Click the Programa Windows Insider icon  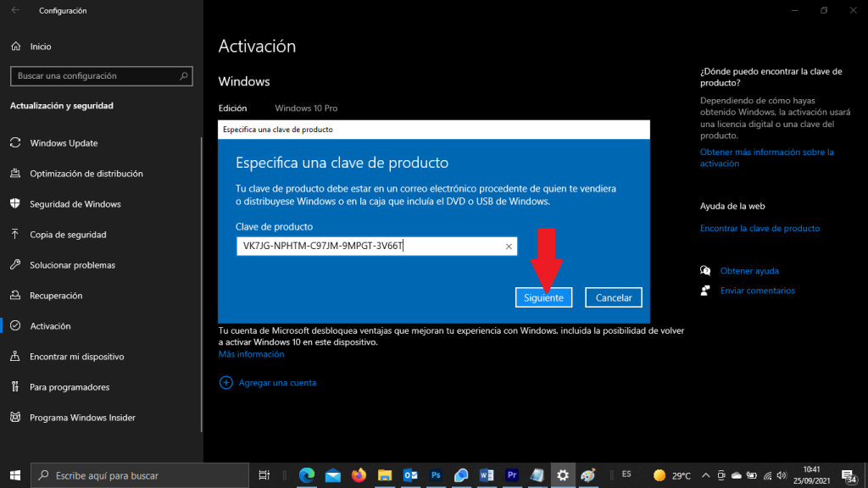pos(15,417)
